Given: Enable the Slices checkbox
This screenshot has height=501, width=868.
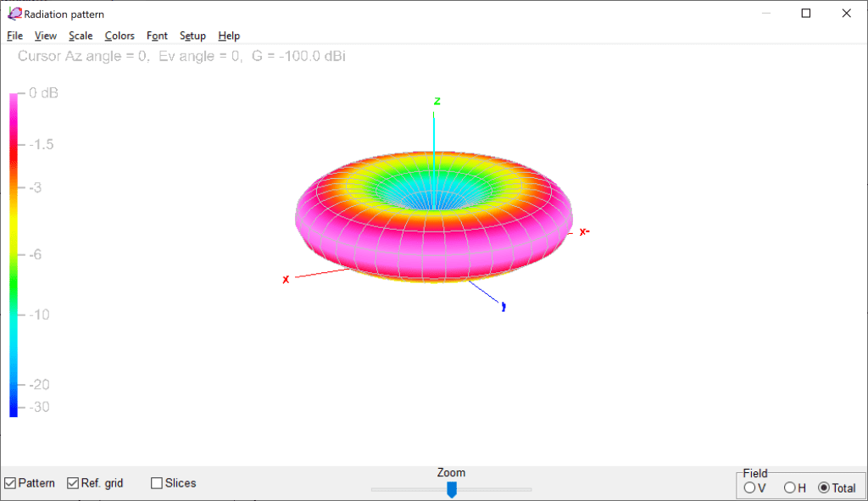Looking at the screenshot, I should [x=157, y=483].
